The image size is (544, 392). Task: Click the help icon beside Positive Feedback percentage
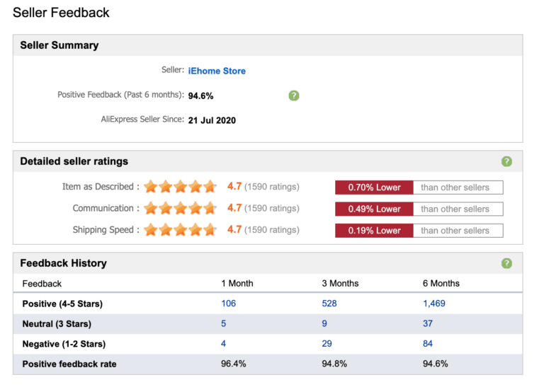294,96
